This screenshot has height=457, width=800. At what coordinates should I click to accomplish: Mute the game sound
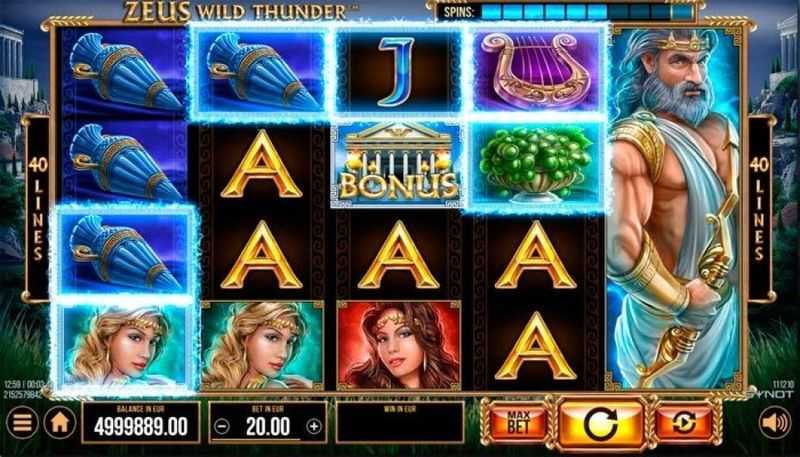pyautogui.click(x=774, y=423)
